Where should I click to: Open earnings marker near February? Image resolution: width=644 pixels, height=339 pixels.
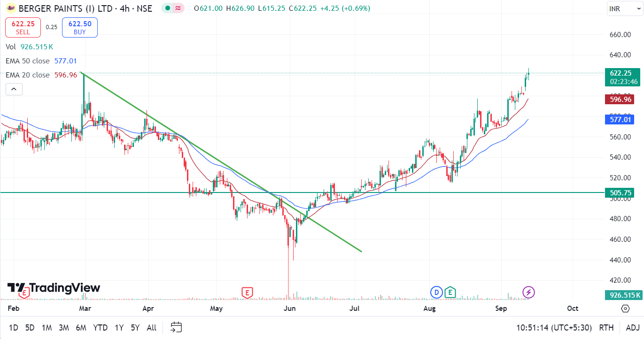[24, 293]
